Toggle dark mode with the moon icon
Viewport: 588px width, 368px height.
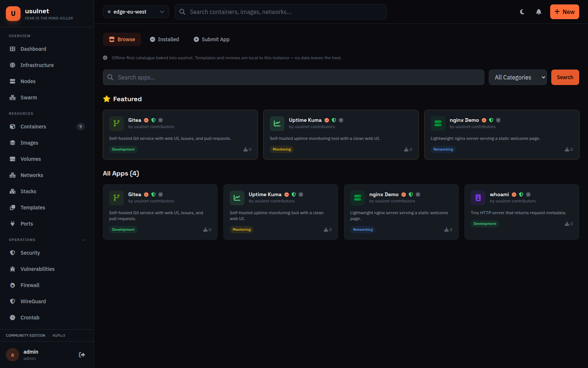pyautogui.click(x=522, y=12)
